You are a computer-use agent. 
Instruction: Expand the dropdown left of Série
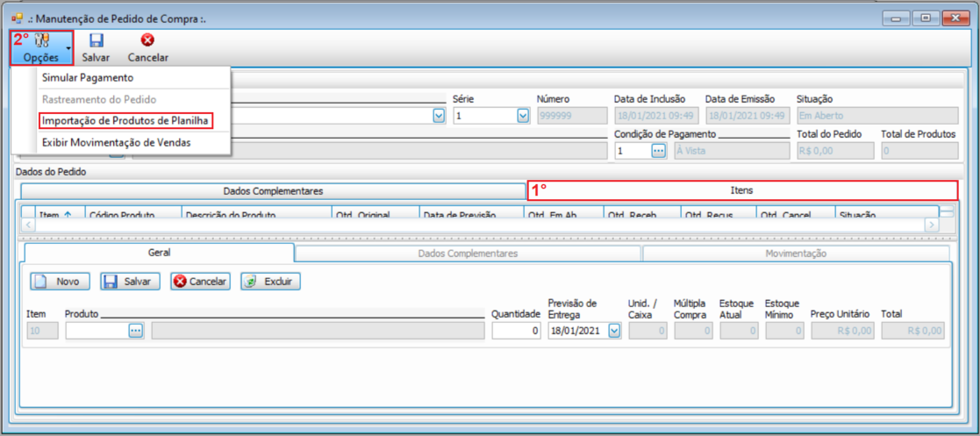(439, 116)
